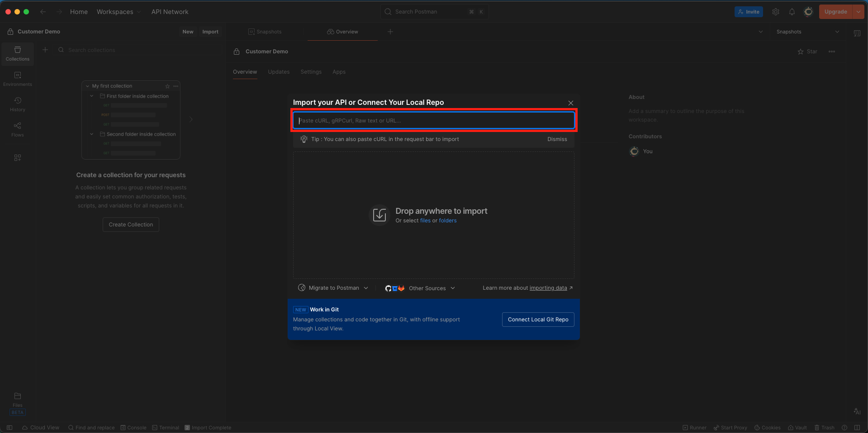This screenshot has height=433, width=868.
Task: Open the Collections sidebar panel
Action: click(x=18, y=54)
